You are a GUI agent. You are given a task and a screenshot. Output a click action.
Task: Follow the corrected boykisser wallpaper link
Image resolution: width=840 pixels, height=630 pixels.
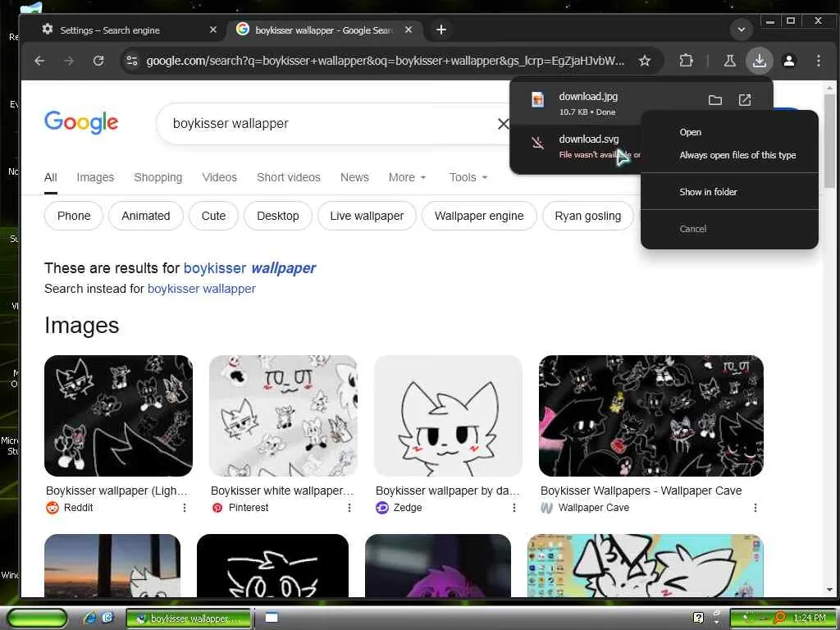[x=249, y=268]
